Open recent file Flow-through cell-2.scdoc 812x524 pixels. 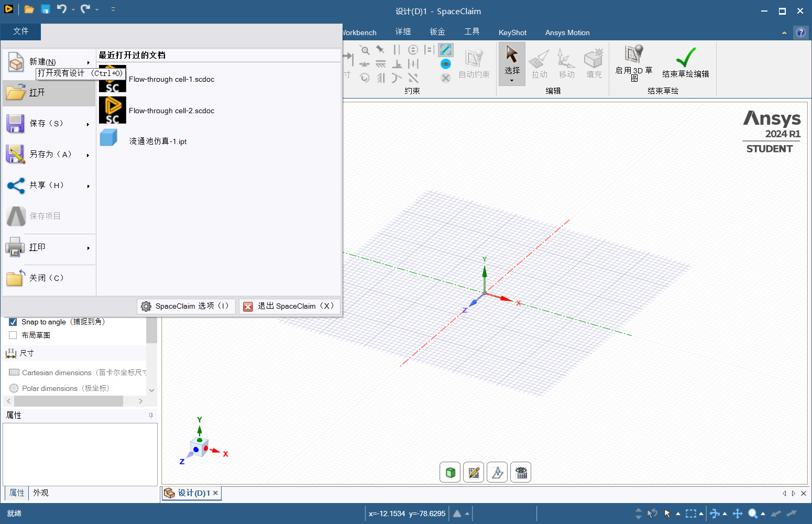171,111
